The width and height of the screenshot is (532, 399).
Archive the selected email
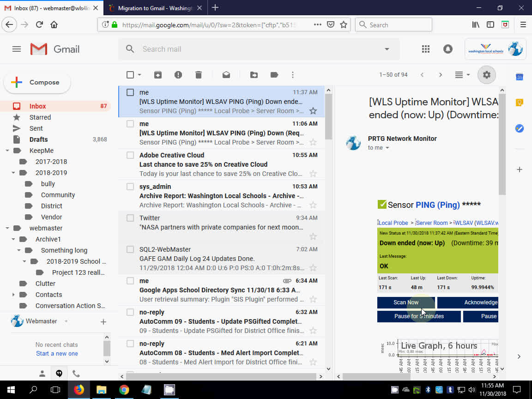tap(157, 74)
